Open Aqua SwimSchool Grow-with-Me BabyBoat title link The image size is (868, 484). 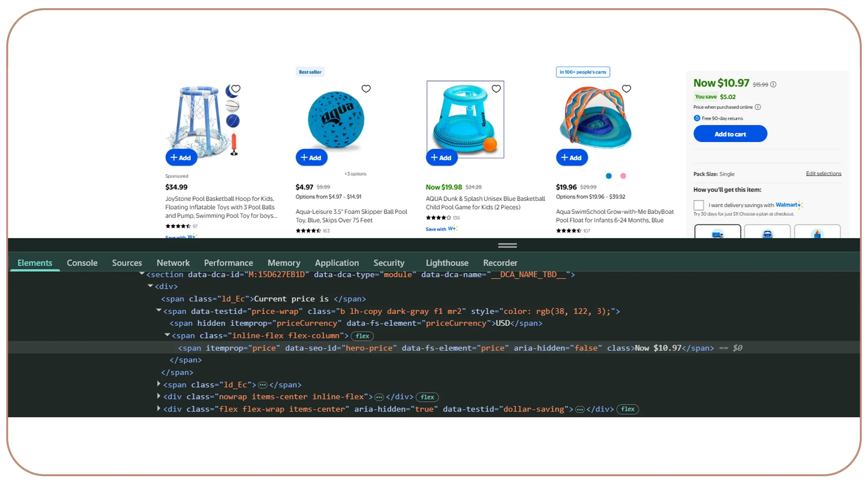[615, 216]
